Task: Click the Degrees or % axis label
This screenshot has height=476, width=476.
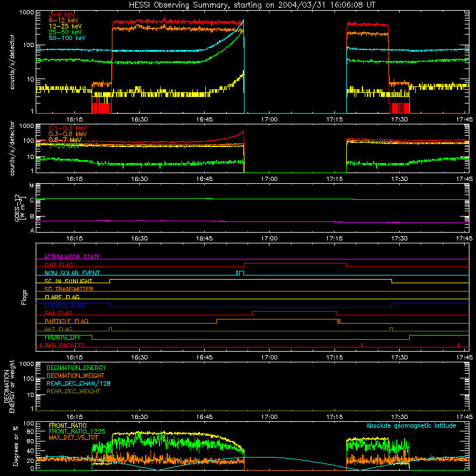Action: (15, 446)
